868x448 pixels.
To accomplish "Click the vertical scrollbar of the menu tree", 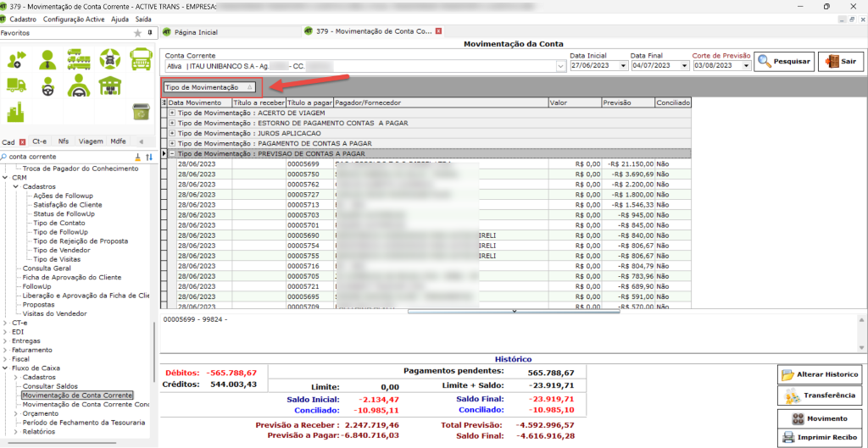I will (154, 351).
